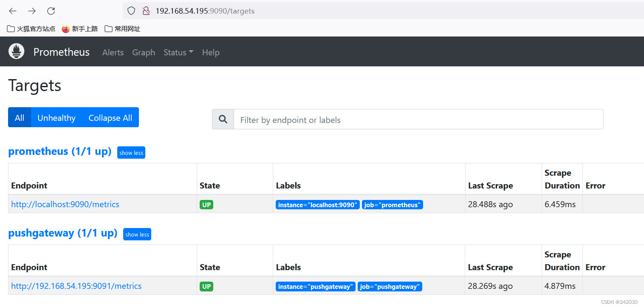Click Scrape Duration header in prometheus table

tap(562, 179)
